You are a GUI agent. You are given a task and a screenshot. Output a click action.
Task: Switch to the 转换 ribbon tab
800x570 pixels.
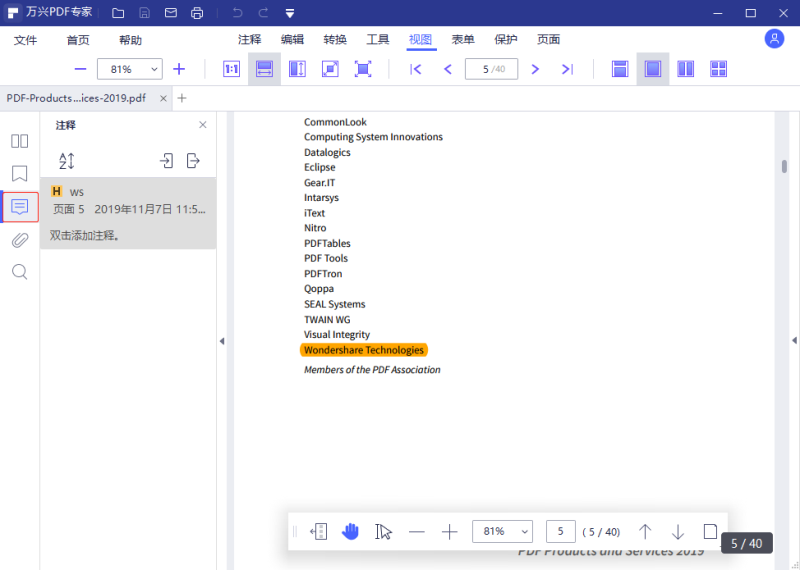click(335, 39)
